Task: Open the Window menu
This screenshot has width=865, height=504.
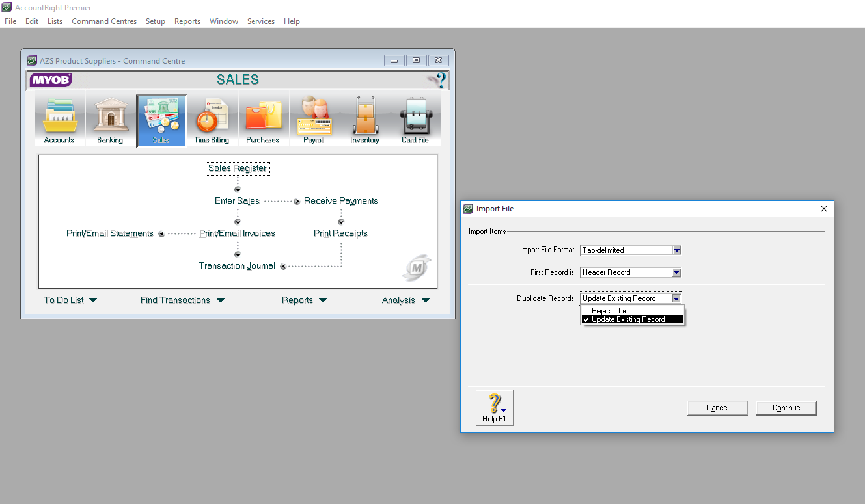Action: click(224, 21)
